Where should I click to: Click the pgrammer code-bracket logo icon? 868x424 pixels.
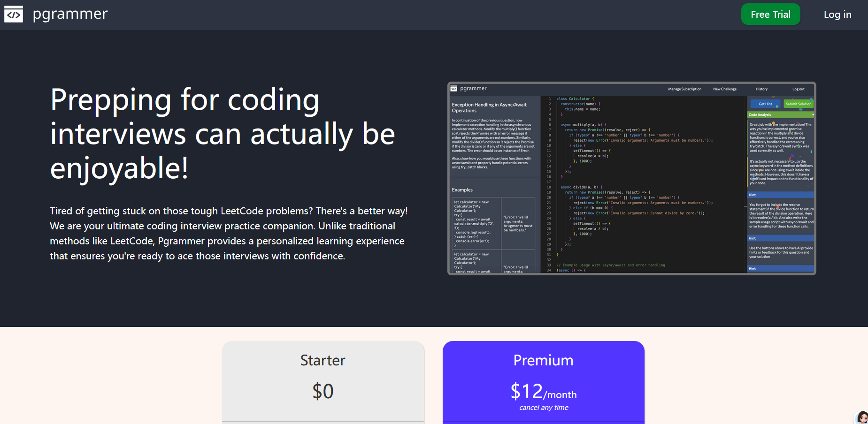pos(14,15)
